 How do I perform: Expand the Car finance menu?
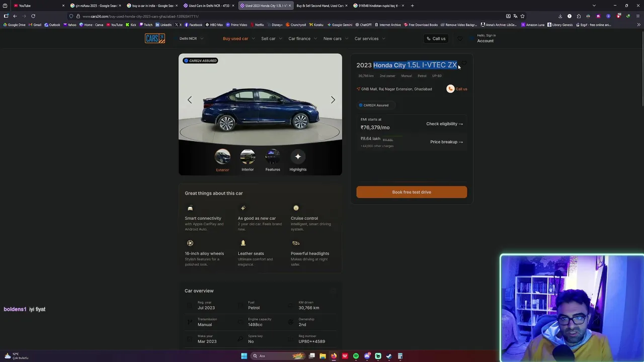tap(302, 38)
